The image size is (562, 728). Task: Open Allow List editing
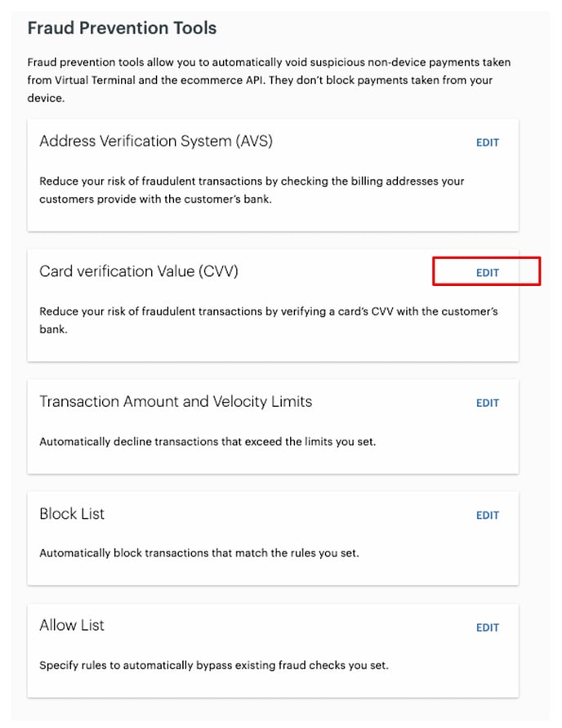[x=488, y=628]
